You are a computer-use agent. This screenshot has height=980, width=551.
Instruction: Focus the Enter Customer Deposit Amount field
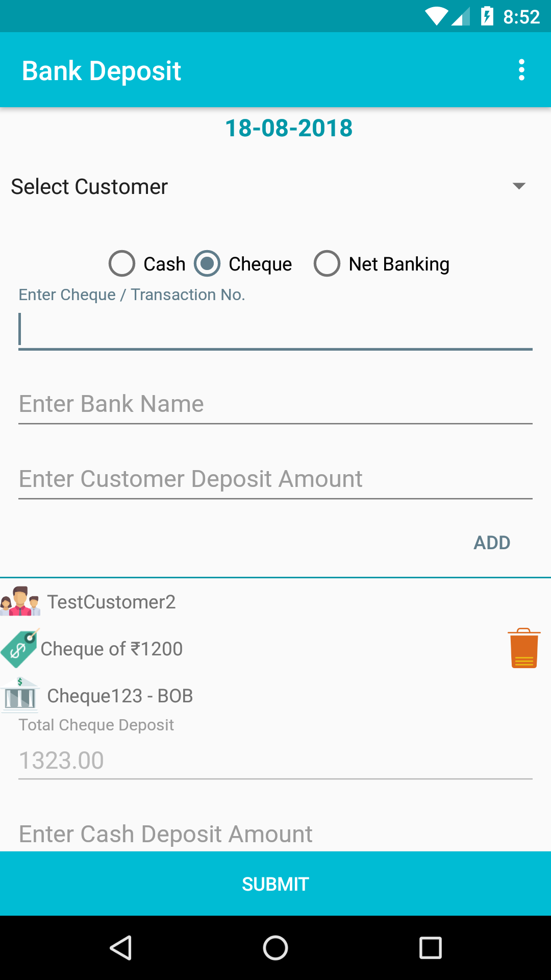click(x=275, y=479)
